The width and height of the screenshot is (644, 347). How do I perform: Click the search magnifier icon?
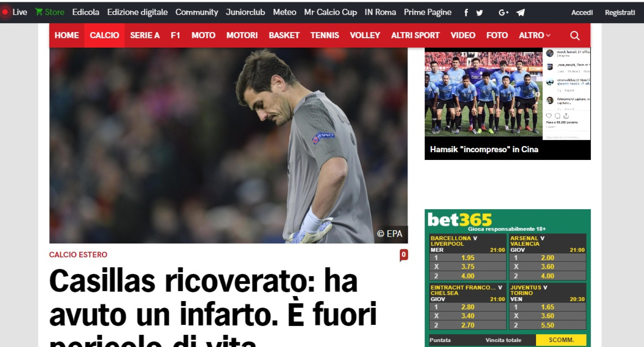(x=575, y=36)
